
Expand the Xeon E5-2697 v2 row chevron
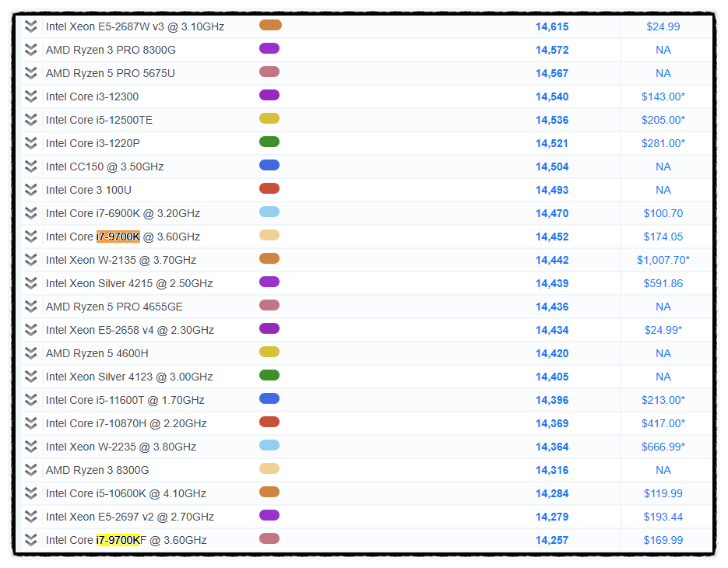tap(30, 517)
